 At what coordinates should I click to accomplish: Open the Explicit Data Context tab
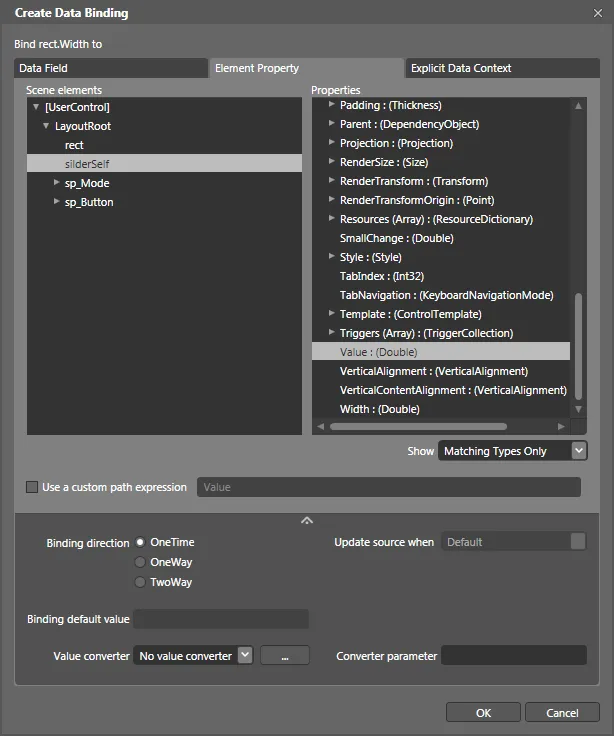click(x=502, y=68)
